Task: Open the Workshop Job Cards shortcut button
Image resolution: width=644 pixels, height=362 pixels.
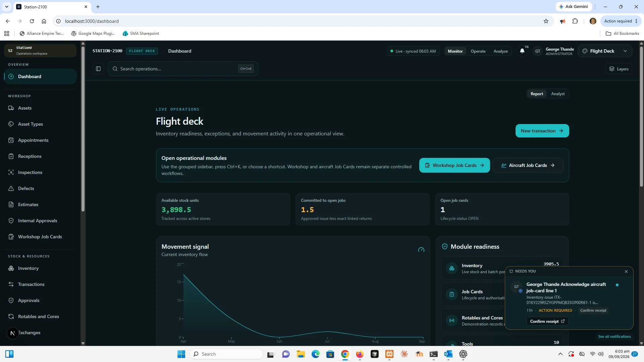Action: pyautogui.click(x=454, y=165)
